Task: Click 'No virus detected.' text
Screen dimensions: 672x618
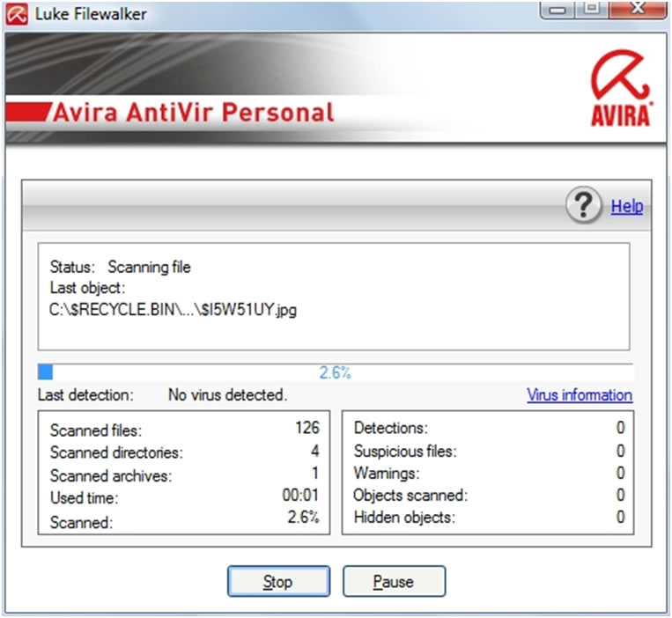Action: pyautogui.click(x=227, y=395)
